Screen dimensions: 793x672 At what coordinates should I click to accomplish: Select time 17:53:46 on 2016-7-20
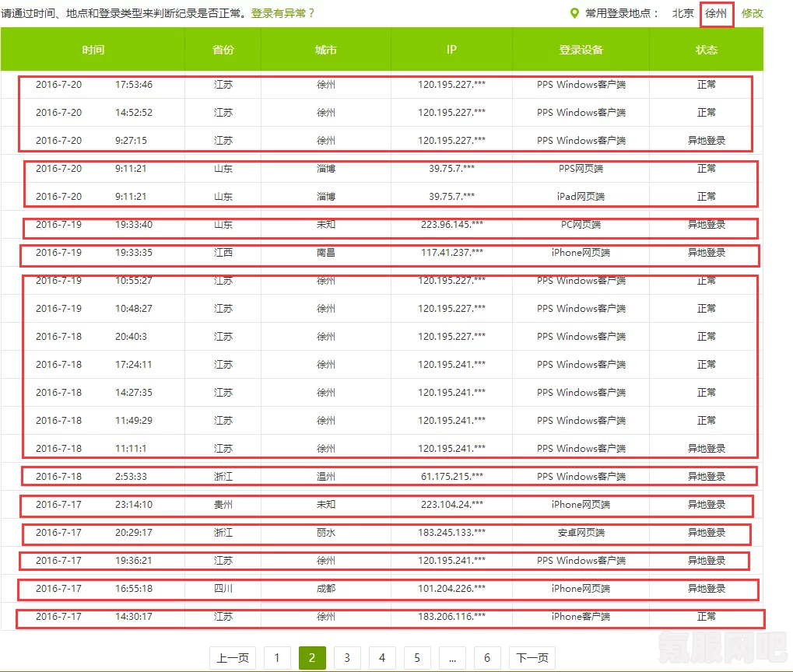coord(134,85)
